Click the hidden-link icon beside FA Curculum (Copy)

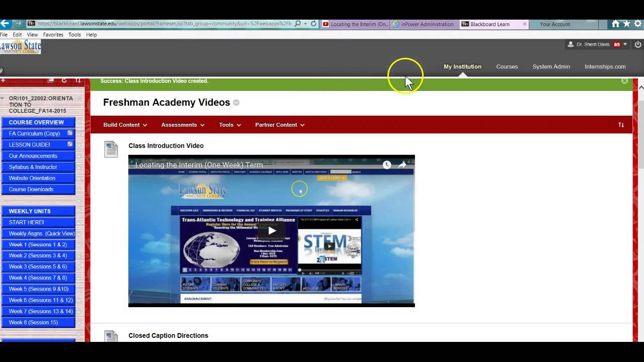pyautogui.click(x=70, y=133)
